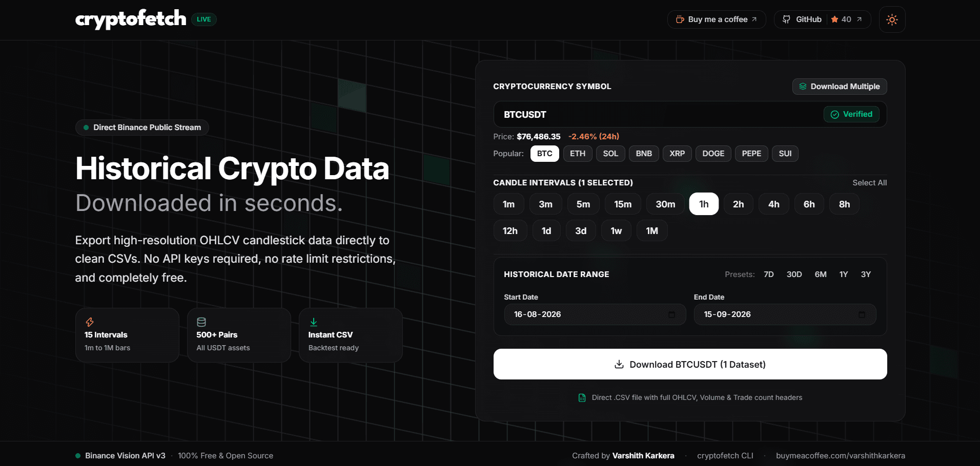Viewport: 980px width, 466px height.
Task: Click the LIVE status badge
Action: click(204, 19)
